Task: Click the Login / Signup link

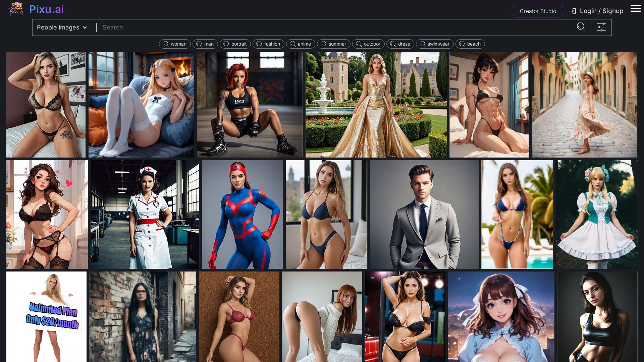Action: point(601,11)
